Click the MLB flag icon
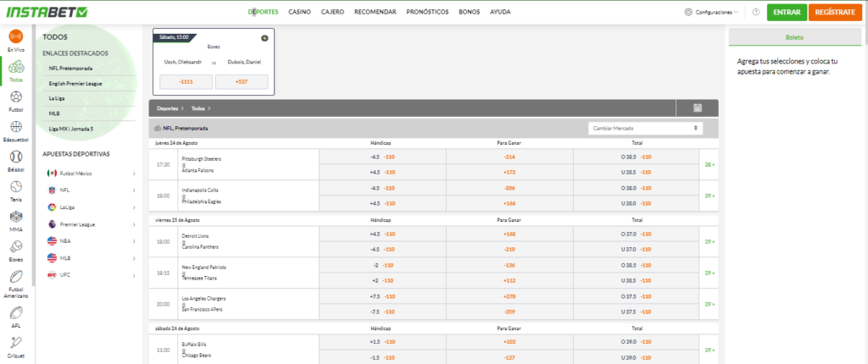Viewport: 868px width, 364px height. [x=52, y=258]
